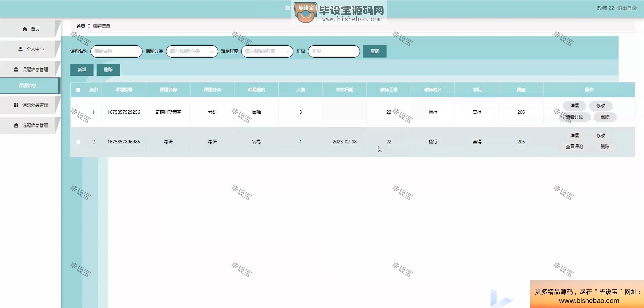Click 查看评论 for the 奇葩阿斯蒂芬 row

[x=574, y=117]
